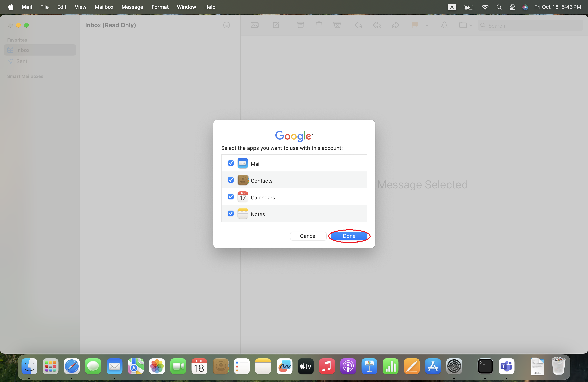The width and height of the screenshot is (588, 382).
Task: Click the Notes app icon in dialog list
Action: [x=243, y=213]
